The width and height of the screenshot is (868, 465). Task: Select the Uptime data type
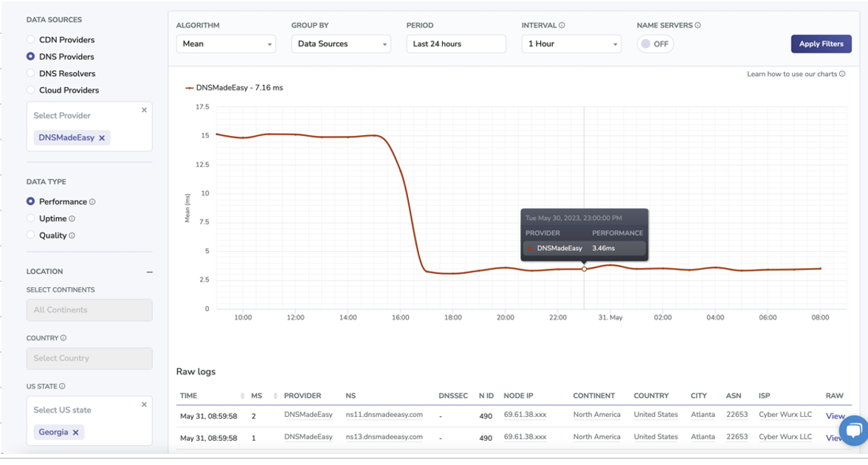click(x=31, y=218)
